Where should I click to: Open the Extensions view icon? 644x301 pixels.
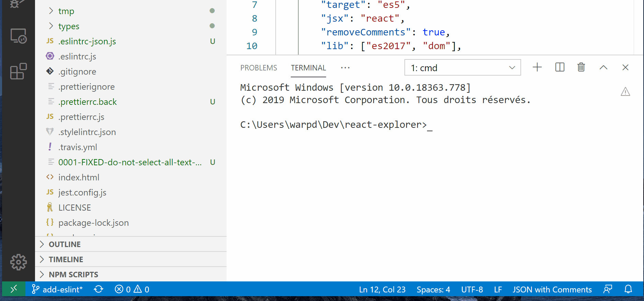(x=19, y=71)
